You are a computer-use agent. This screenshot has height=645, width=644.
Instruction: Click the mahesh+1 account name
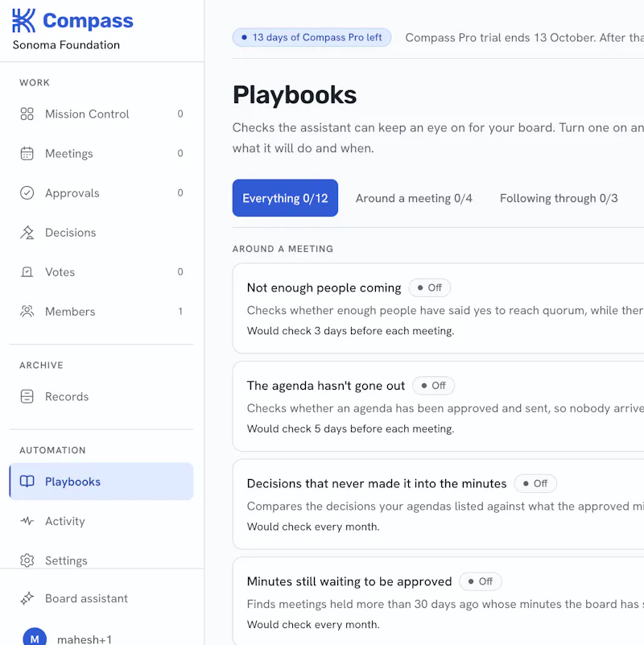click(85, 639)
